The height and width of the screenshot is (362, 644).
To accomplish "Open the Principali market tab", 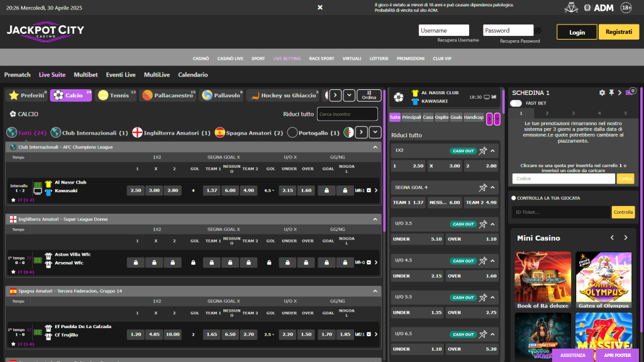I will point(411,118).
